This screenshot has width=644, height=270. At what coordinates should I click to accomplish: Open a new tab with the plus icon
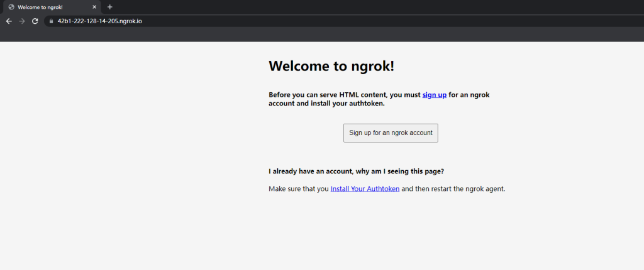(109, 7)
